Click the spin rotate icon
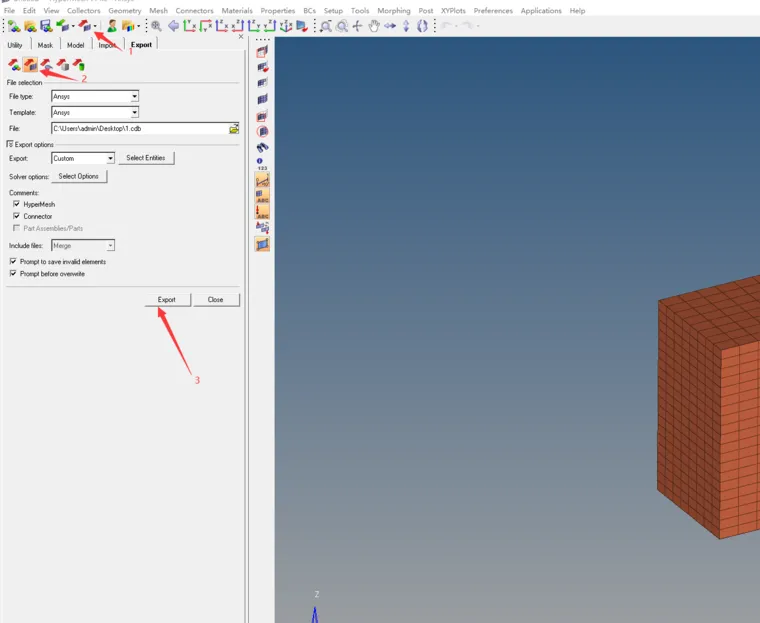The height and width of the screenshot is (623, 760). [422, 26]
